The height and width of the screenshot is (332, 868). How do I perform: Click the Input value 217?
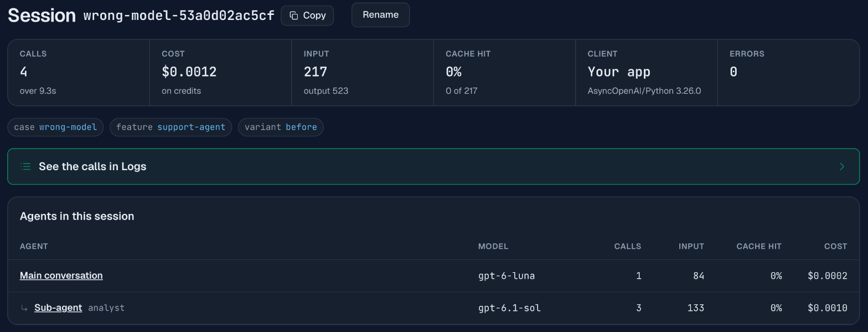pyautogui.click(x=316, y=72)
